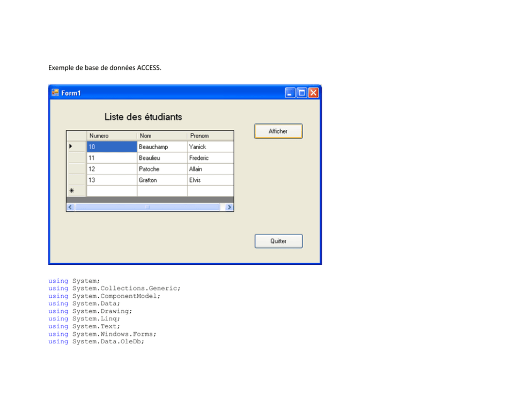Click the Form1 application icon in title bar

pyautogui.click(x=55, y=93)
